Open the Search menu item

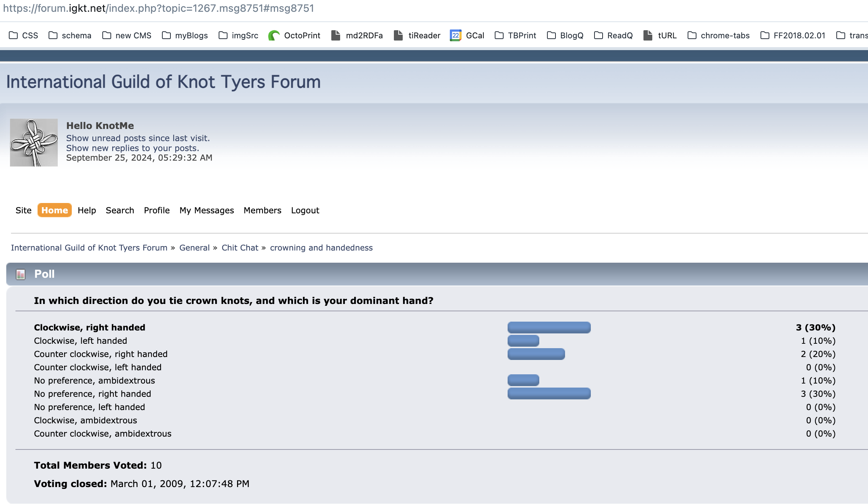(x=120, y=210)
